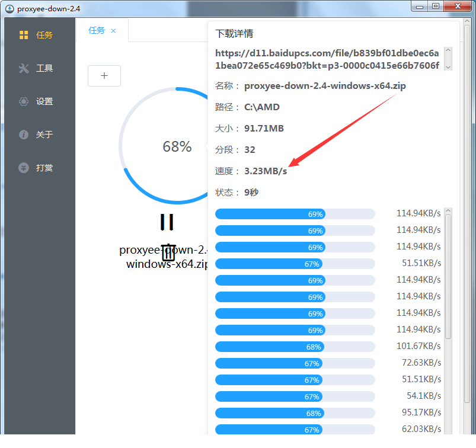Click the segment list scrollbar thumb
The width and height of the screenshot is (476, 448).
pyautogui.click(x=448, y=277)
